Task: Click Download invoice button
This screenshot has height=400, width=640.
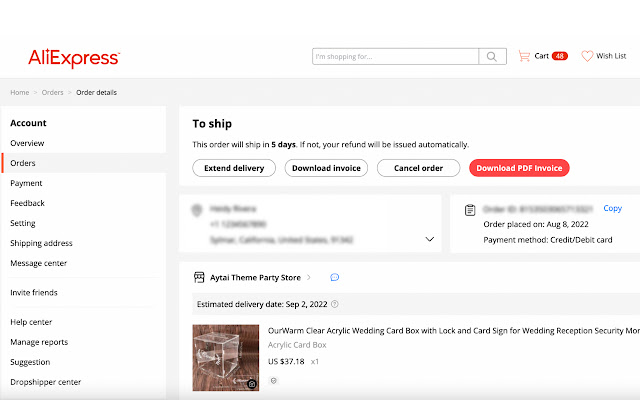Action: click(326, 168)
